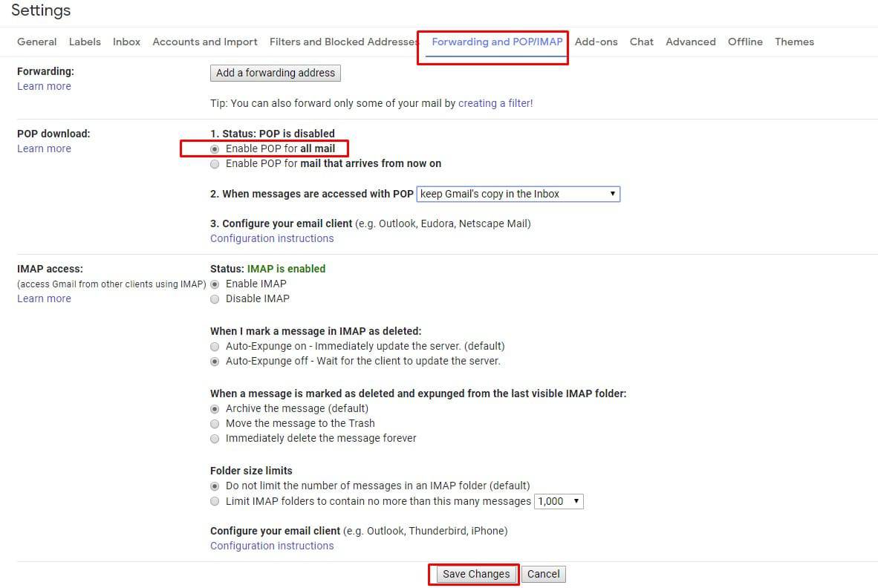The height and width of the screenshot is (588, 878).
Task: Open POP Configuration instructions link
Action: (272, 238)
